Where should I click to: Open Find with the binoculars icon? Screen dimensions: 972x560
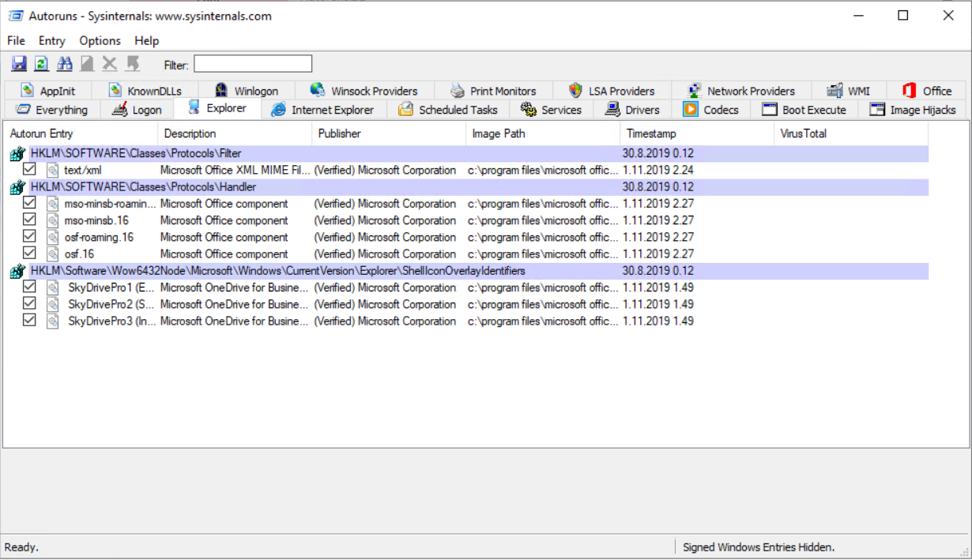click(x=65, y=64)
